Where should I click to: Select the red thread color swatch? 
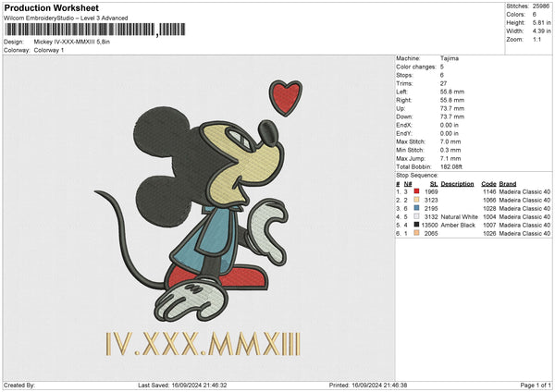[416, 191]
